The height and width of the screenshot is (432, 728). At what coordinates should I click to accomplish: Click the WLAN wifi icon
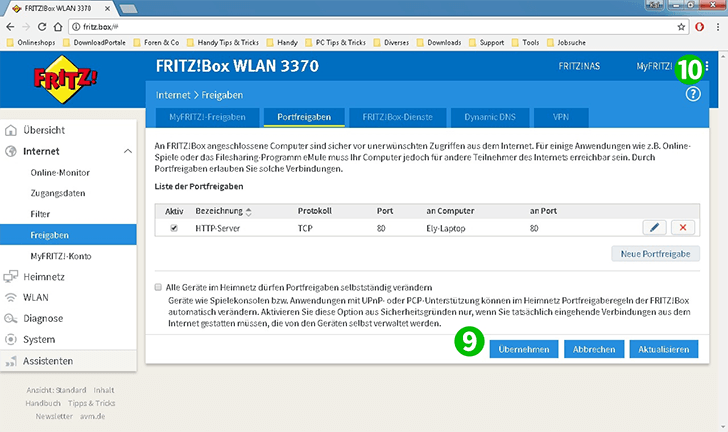[11, 298]
